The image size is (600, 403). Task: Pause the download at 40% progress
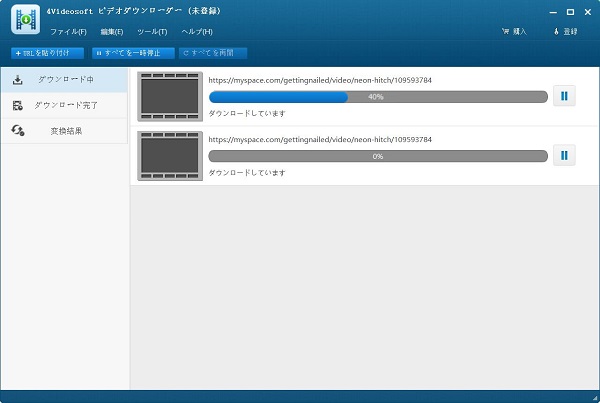(564, 96)
